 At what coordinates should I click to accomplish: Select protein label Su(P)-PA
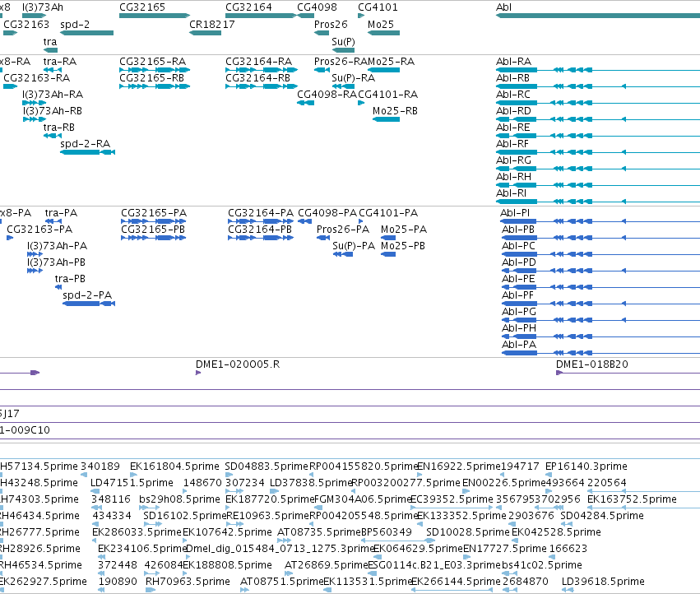(354, 246)
